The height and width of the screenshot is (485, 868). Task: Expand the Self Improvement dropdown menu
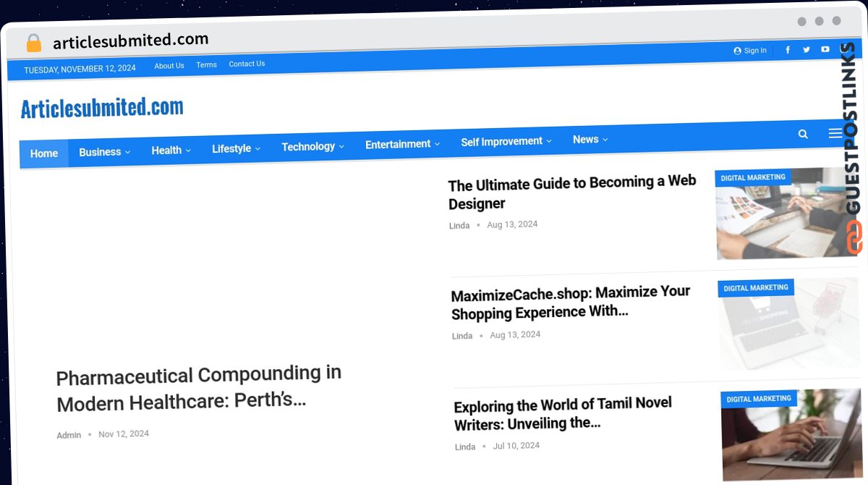pyautogui.click(x=506, y=141)
